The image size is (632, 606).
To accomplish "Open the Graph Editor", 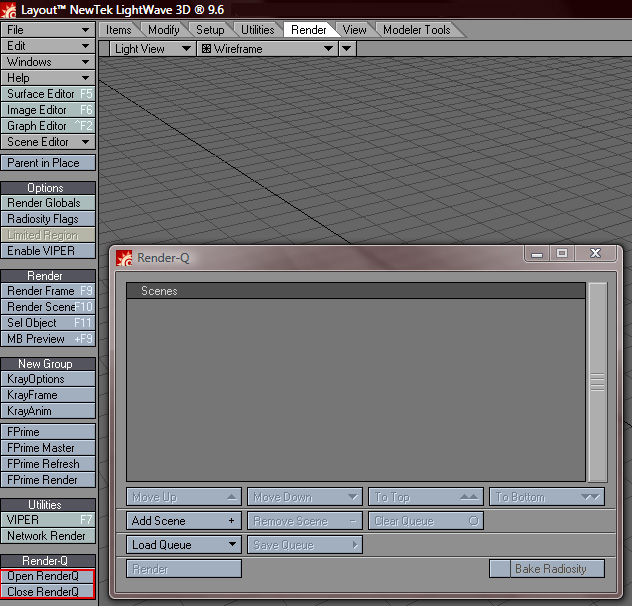I will (x=48, y=126).
